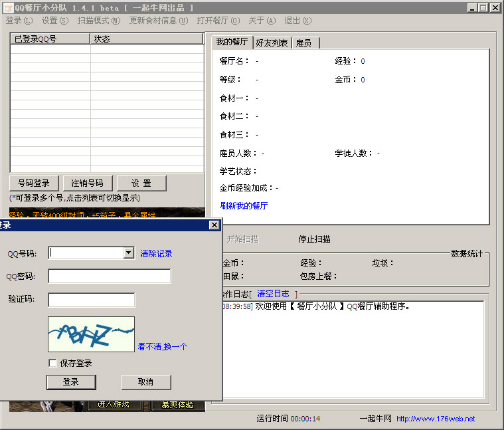
Task: Open the 关于(A) menu
Action: pos(262,21)
